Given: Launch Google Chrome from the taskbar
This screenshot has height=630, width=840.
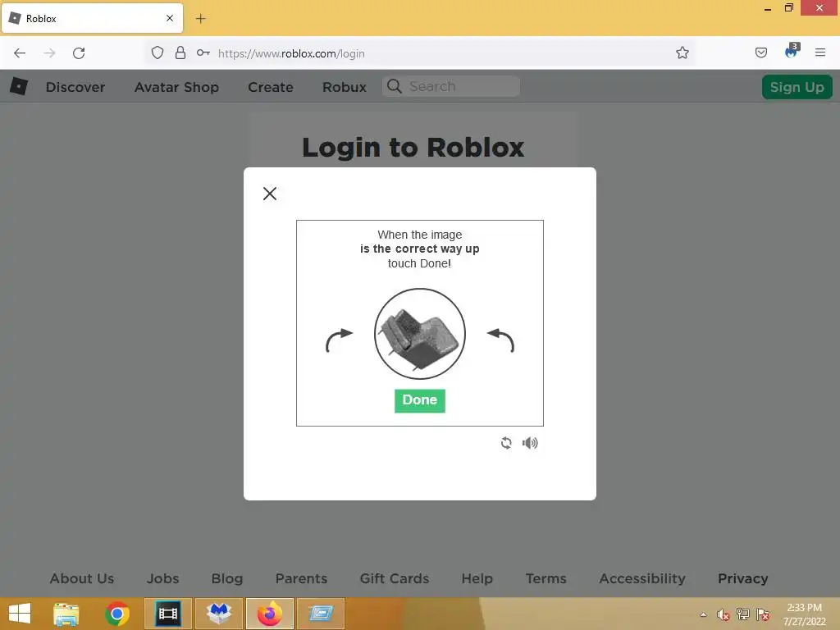Looking at the screenshot, I should [117, 614].
